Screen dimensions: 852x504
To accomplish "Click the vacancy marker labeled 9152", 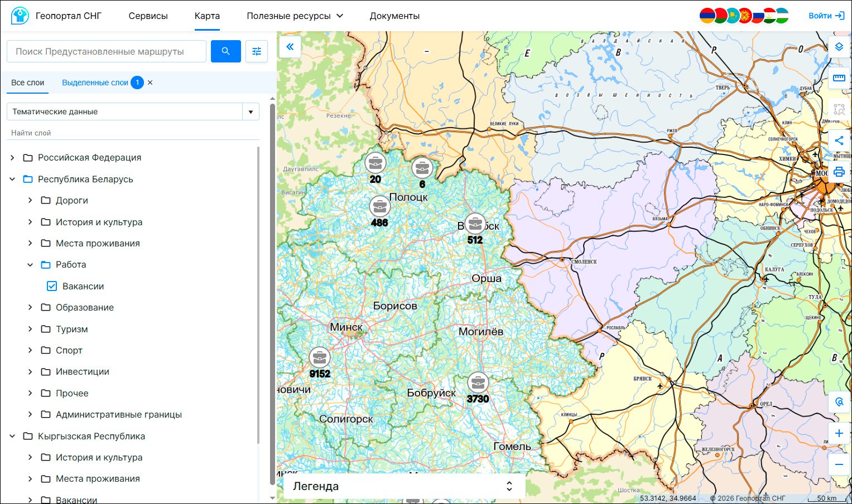I will (x=320, y=358).
